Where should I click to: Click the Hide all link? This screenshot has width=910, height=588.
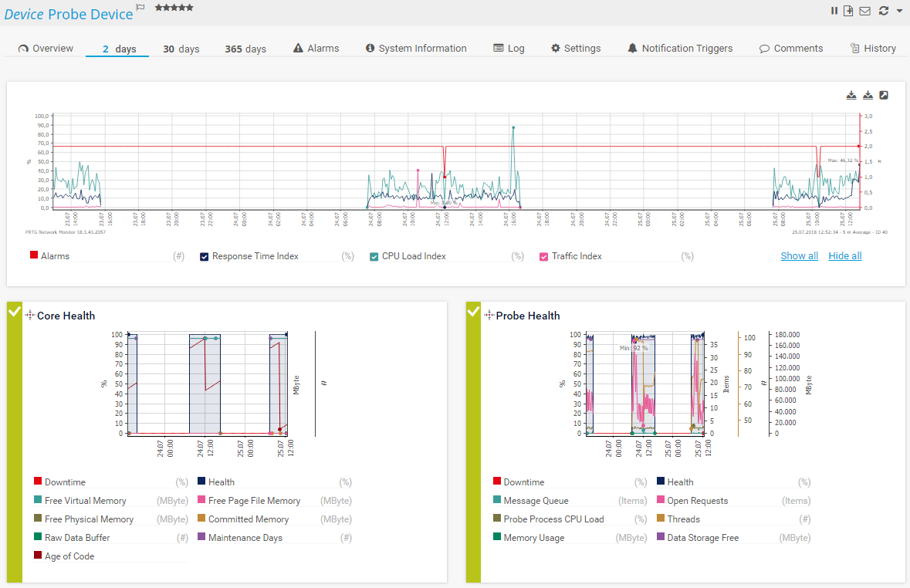844,255
